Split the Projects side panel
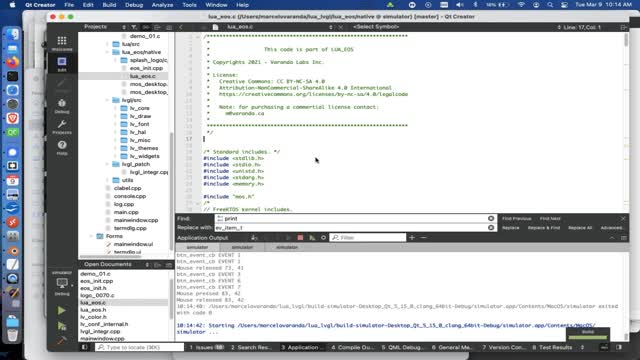 (157, 27)
